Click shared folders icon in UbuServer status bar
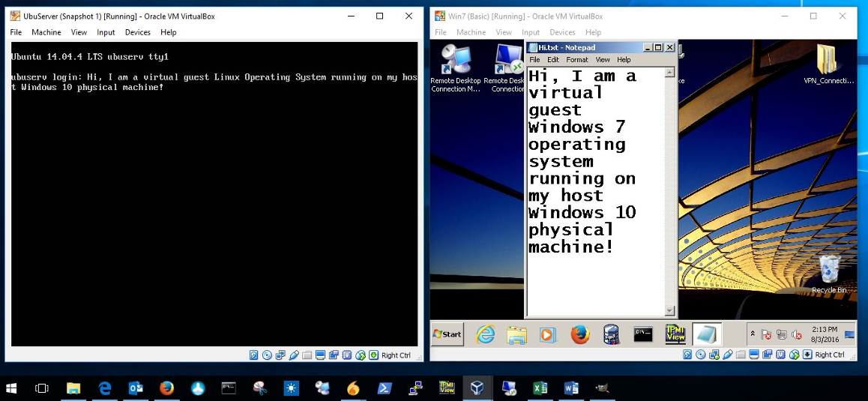The image size is (868, 401). coord(307,355)
